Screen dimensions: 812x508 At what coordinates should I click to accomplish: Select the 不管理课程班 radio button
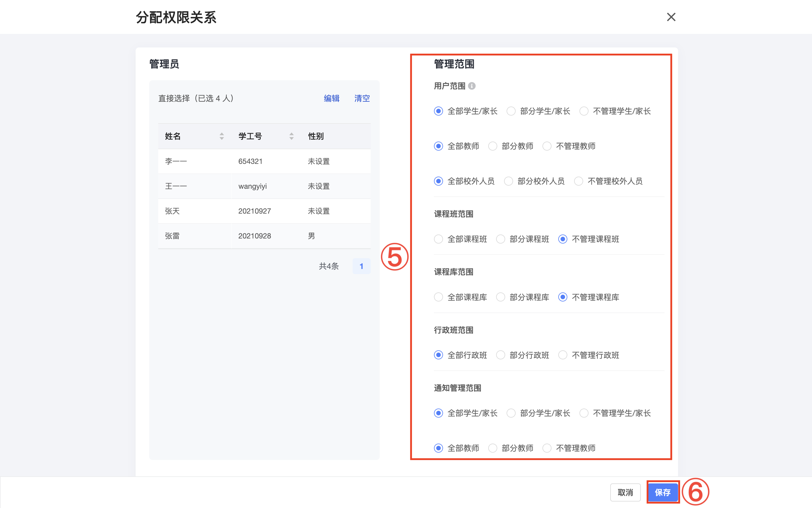(x=563, y=239)
